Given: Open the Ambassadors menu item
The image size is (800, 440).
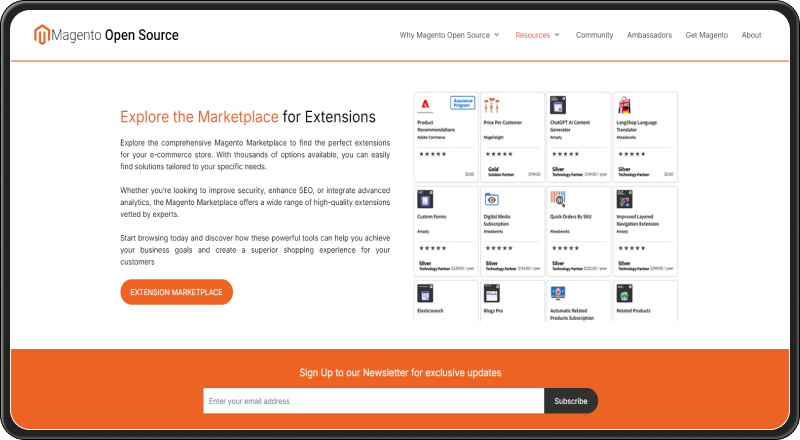Looking at the screenshot, I should [649, 35].
